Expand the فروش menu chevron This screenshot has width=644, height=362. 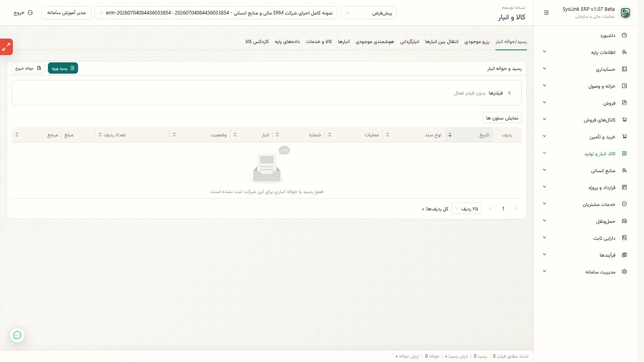click(x=544, y=103)
